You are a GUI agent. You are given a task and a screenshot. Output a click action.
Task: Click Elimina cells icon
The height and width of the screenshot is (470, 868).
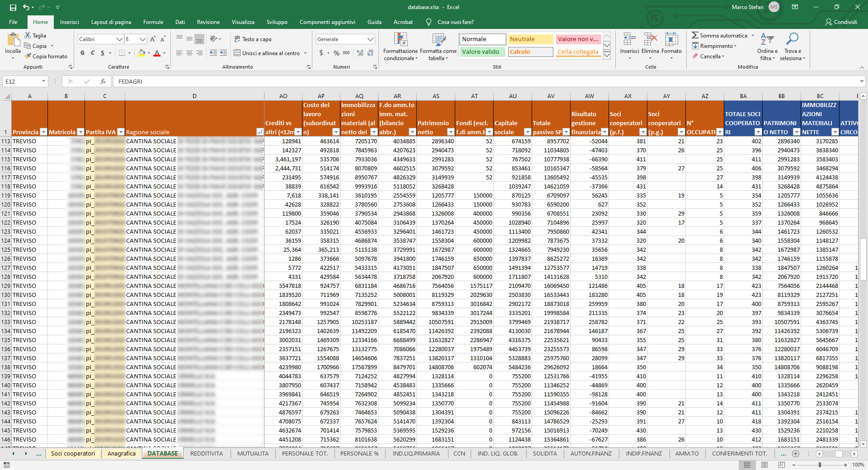650,39
